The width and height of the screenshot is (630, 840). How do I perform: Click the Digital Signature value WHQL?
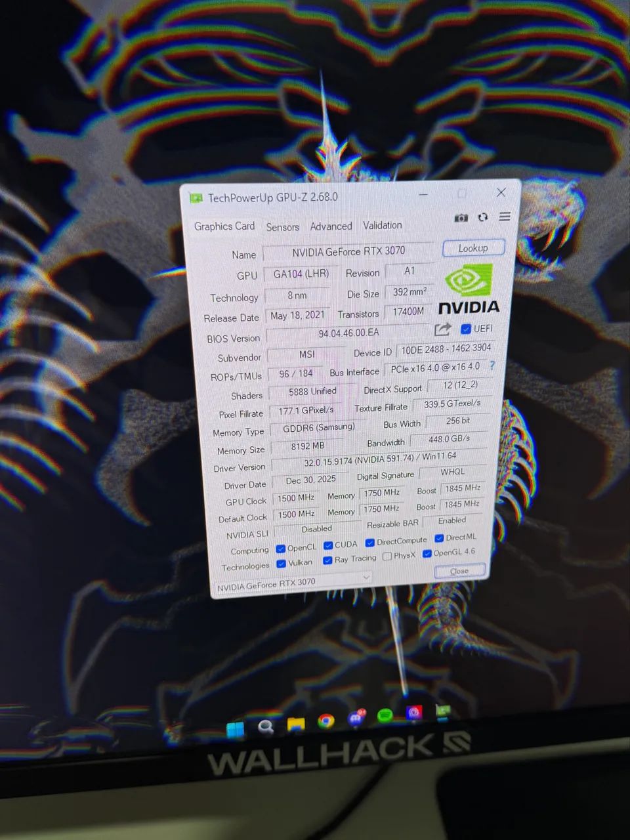[x=452, y=472]
